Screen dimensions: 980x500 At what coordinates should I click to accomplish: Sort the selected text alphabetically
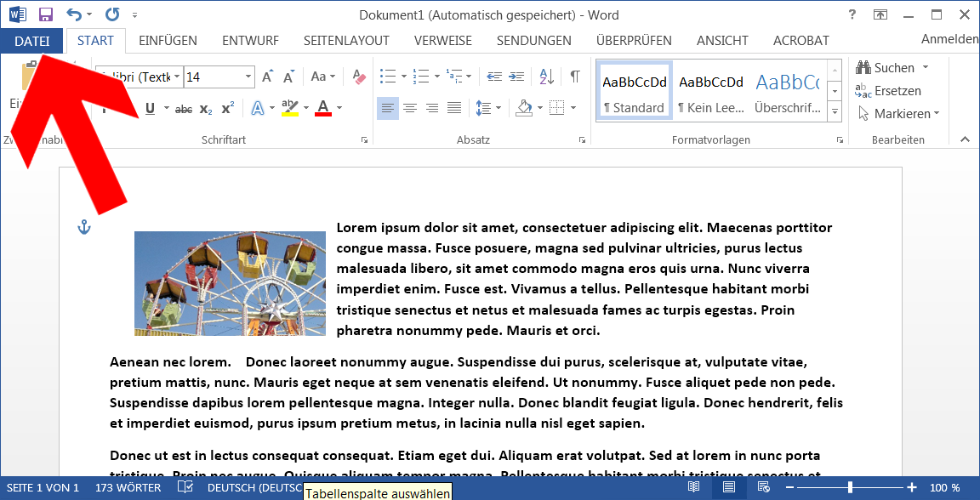tap(547, 77)
